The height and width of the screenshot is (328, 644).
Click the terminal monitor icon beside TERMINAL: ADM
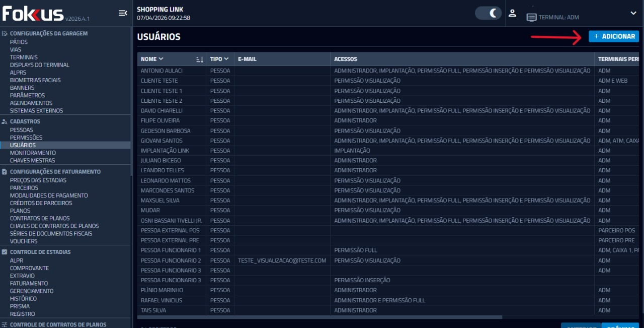coord(531,17)
